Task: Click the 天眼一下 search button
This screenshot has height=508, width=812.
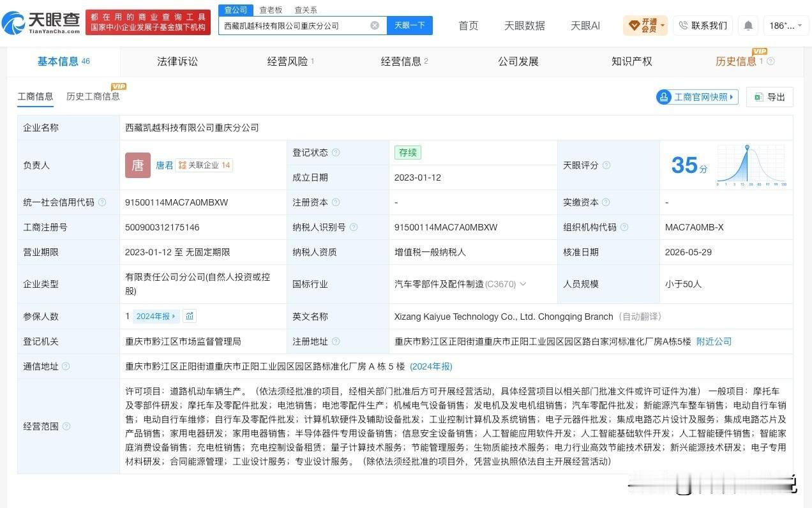Action: 410,26
